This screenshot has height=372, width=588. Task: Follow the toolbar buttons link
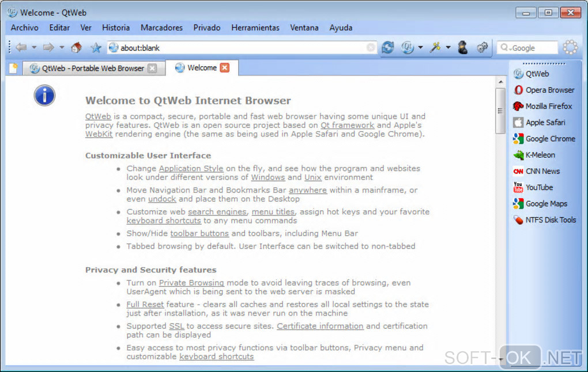(199, 233)
